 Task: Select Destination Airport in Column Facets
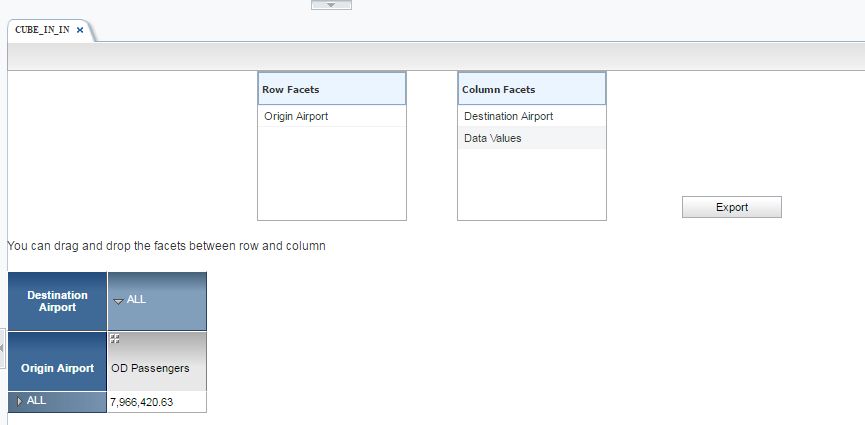pyautogui.click(x=508, y=116)
